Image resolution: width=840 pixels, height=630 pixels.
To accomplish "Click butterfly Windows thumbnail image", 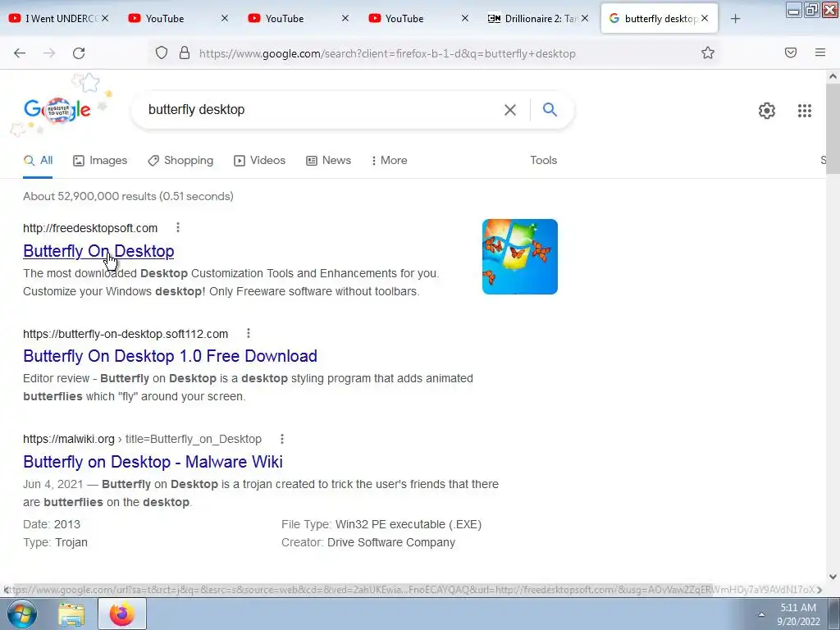I will coord(519,257).
